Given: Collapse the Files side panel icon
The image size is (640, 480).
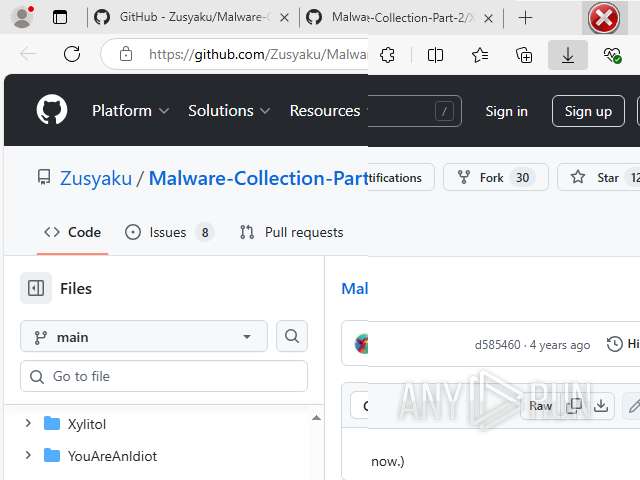Looking at the screenshot, I should (x=36, y=288).
